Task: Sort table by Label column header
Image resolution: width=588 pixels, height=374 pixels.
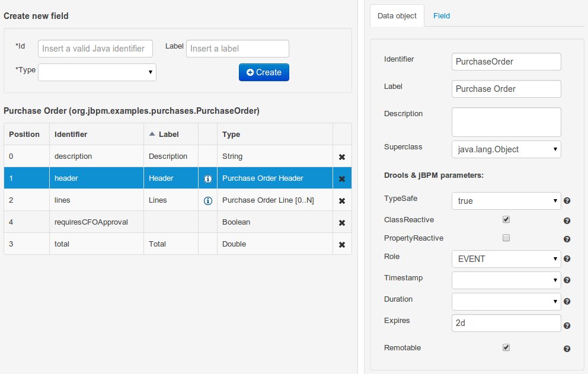Action: 168,135
